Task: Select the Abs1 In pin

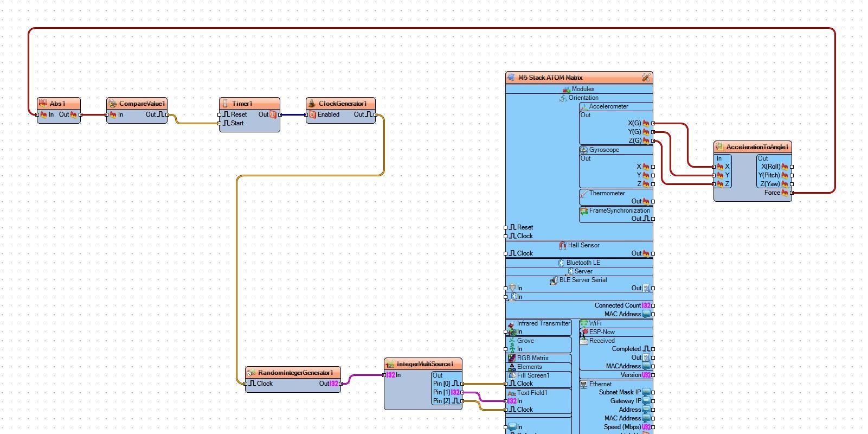Action: pyautogui.click(x=37, y=114)
